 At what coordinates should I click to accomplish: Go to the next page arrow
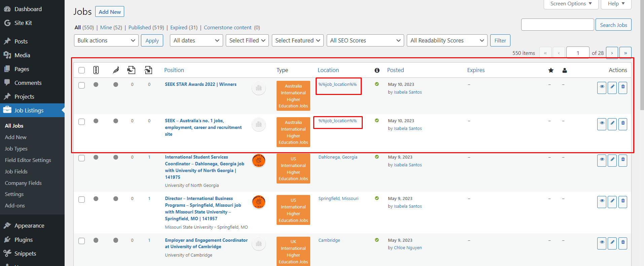pos(612,53)
